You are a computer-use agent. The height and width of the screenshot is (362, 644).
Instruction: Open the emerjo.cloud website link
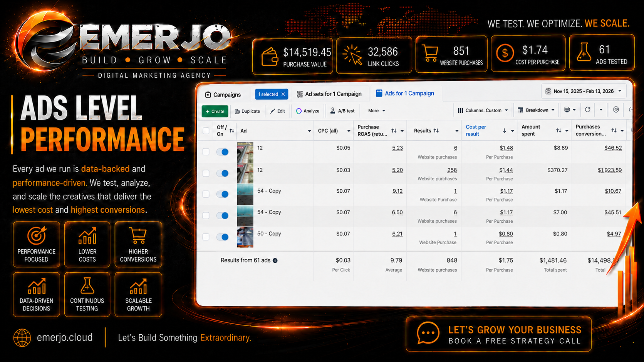coord(65,337)
